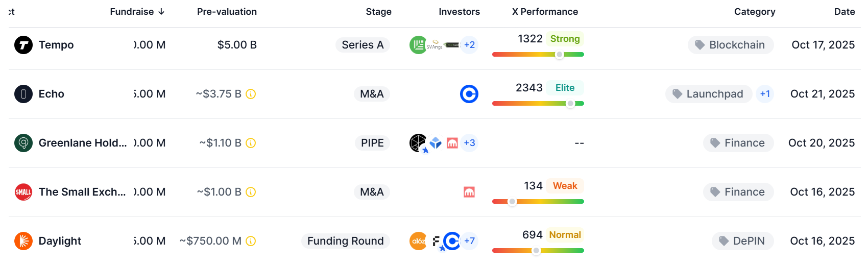868x264 pixels.
Task: Click the Tempo project logo icon
Action: (x=23, y=45)
